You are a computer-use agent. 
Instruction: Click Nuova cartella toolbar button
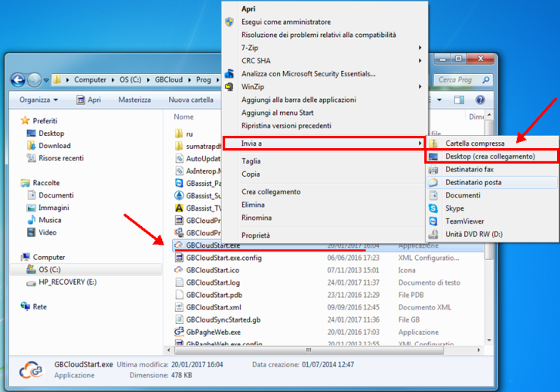click(x=191, y=100)
